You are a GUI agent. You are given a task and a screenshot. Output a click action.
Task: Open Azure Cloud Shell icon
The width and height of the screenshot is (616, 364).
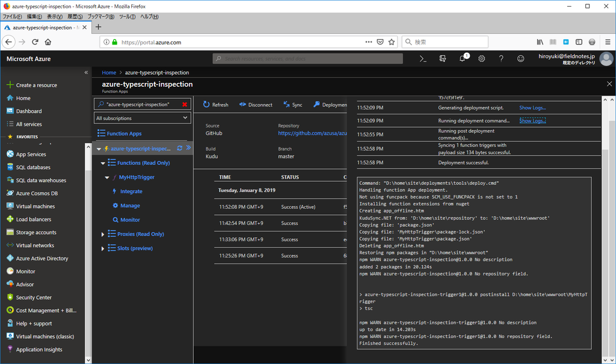click(x=423, y=59)
